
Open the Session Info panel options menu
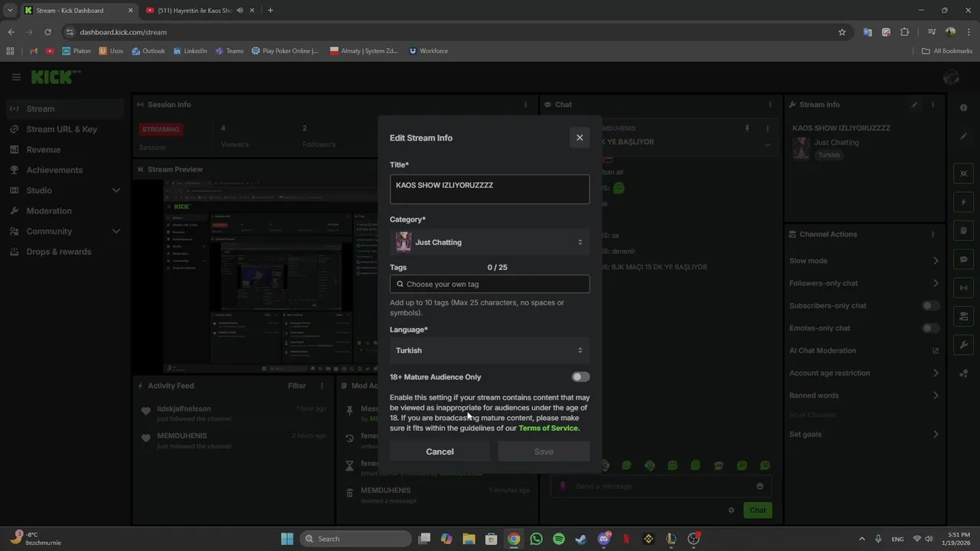[x=525, y=105]
